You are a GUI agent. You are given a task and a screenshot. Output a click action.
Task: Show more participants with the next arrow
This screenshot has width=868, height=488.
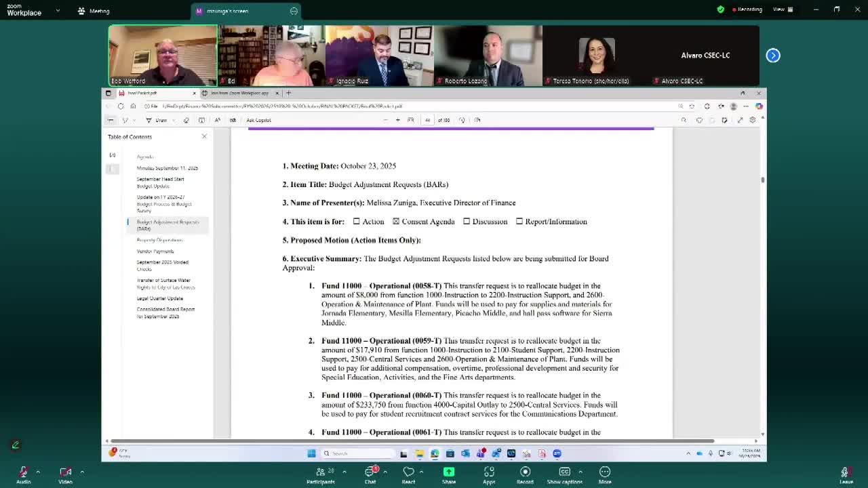(773, 56)
